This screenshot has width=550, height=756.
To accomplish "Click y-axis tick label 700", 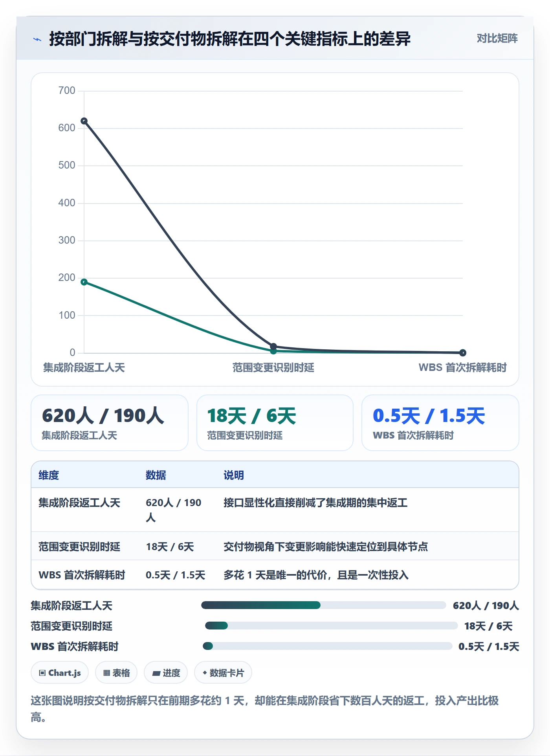I will (x=67, y=90).
